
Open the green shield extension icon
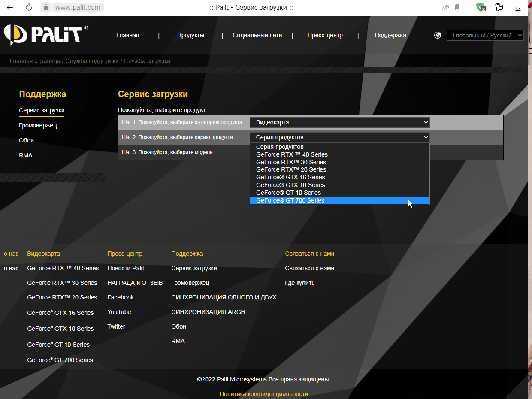[481, 7]
